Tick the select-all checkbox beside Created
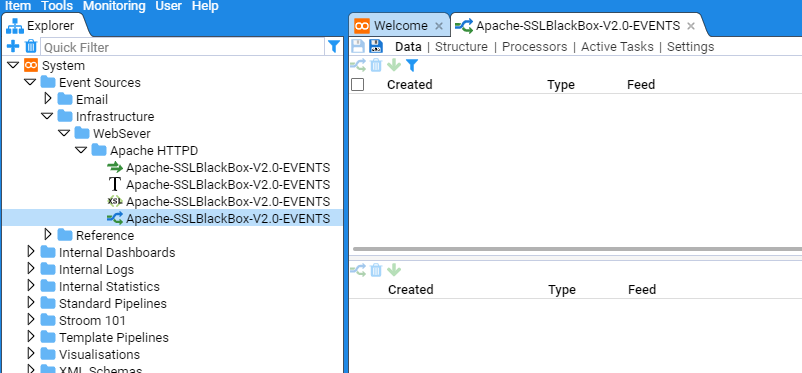The width and height of the screenshot is (802, 373). point(358,84)
